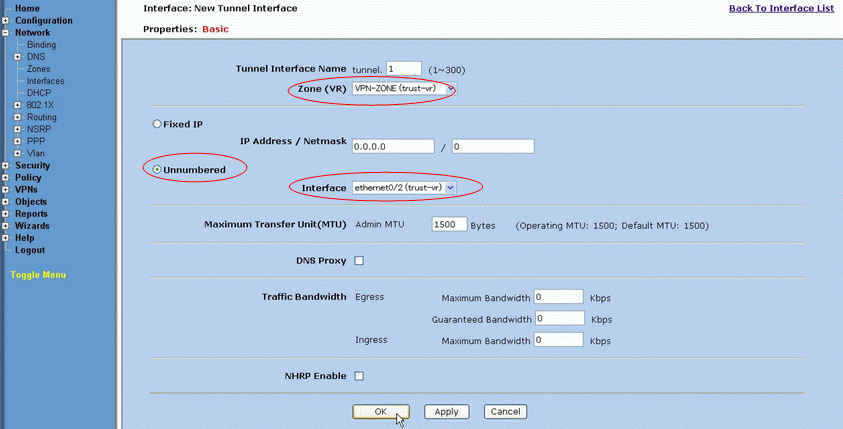Viewport: 843px width, 429px height.
Task: Click Egress Guaranteed Bandwidth field
Action: click(560, 318)
